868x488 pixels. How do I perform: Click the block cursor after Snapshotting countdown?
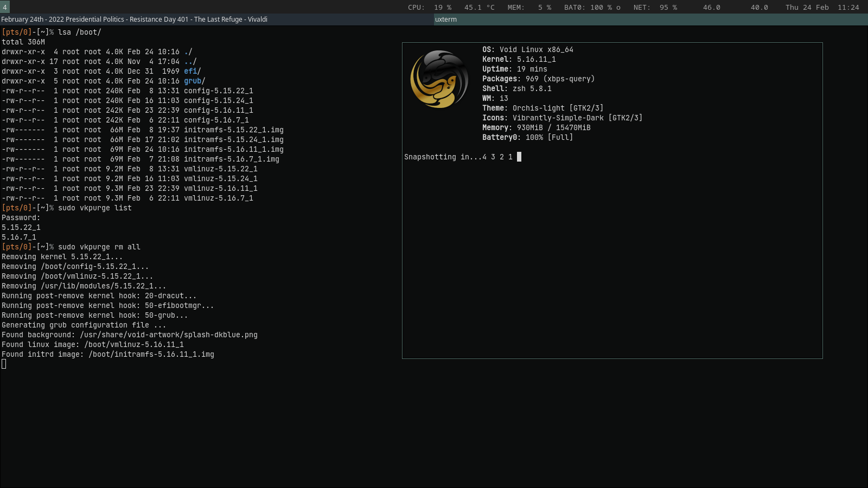tap(519, 157)
